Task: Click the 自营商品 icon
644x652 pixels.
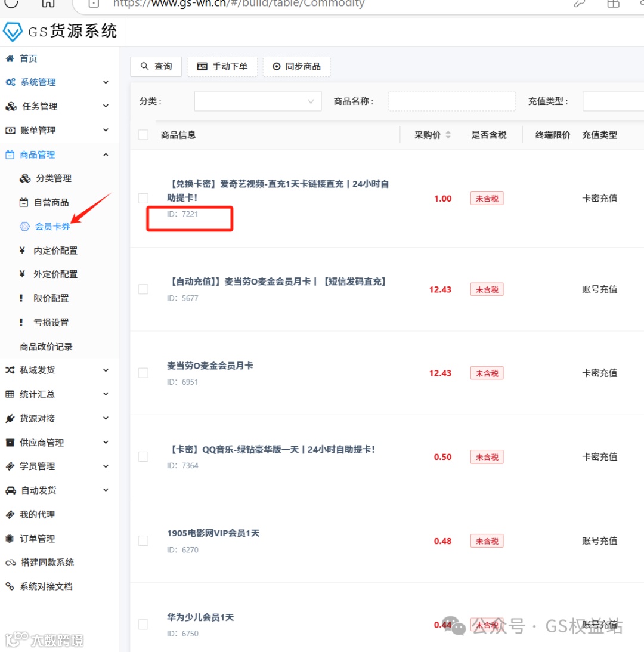Action: point(24,202)
